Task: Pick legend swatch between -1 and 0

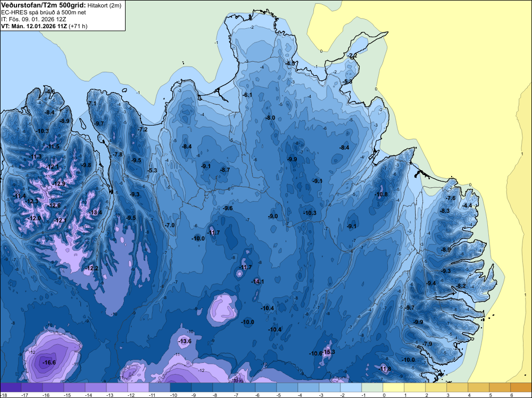Action: (372, 387)
